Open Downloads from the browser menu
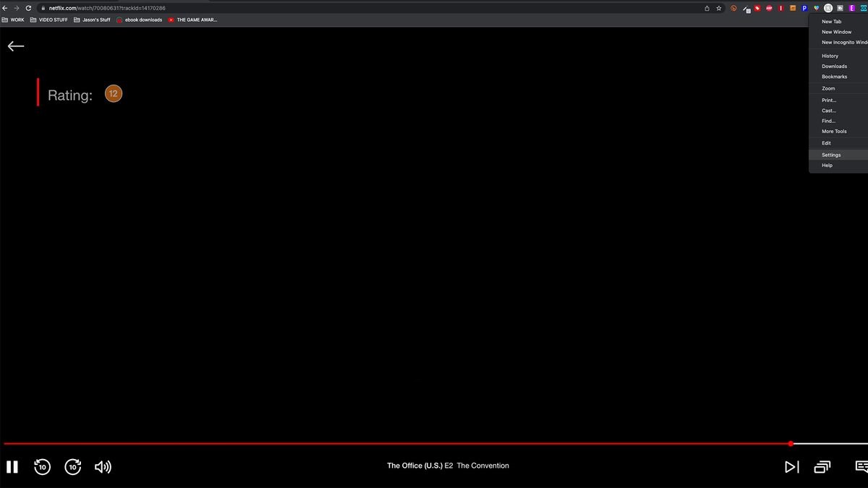 [x=834, y=66]
